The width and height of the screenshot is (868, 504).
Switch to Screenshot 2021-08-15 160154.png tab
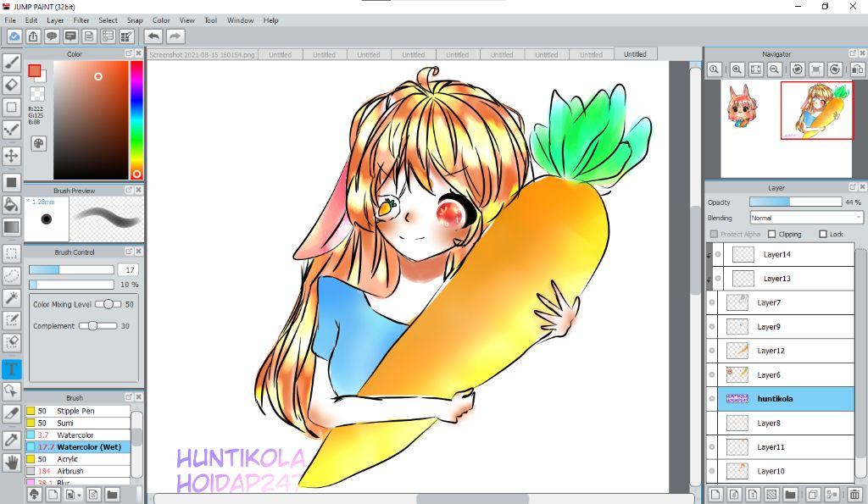pos(202,54)
